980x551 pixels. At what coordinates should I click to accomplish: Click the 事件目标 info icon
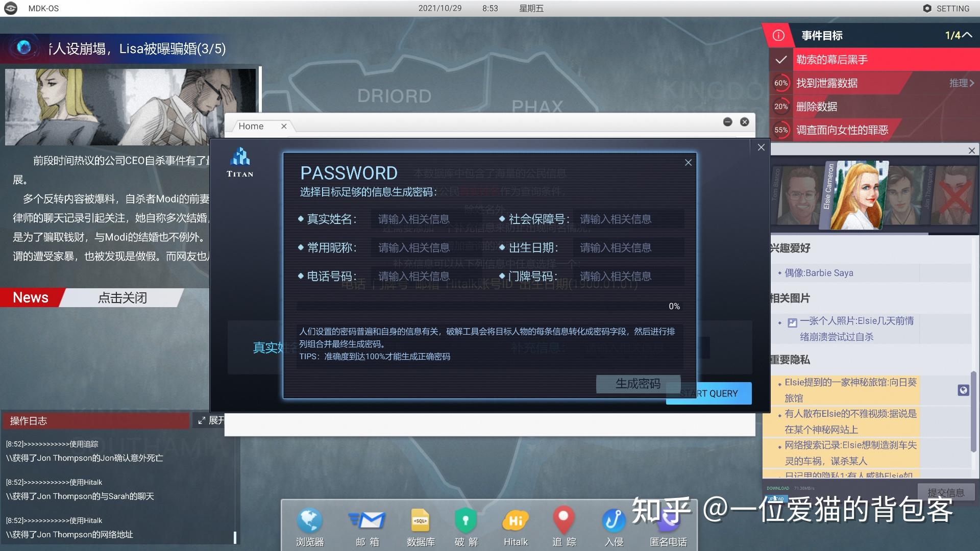click(x=778, y=35)
